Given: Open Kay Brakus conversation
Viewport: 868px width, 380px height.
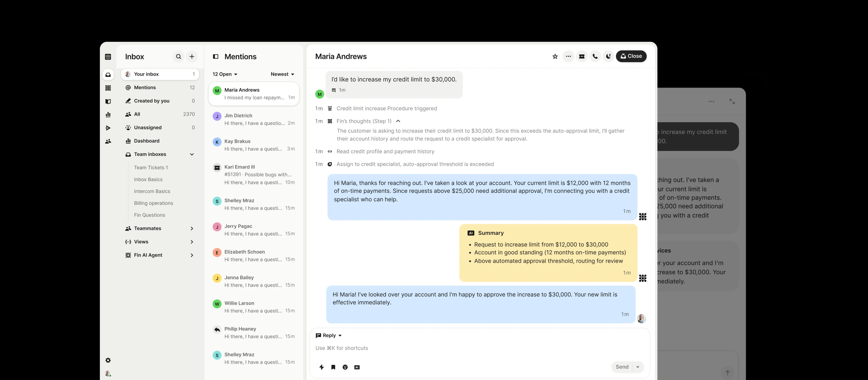Looking at the screenshot, I should [254, 145].
